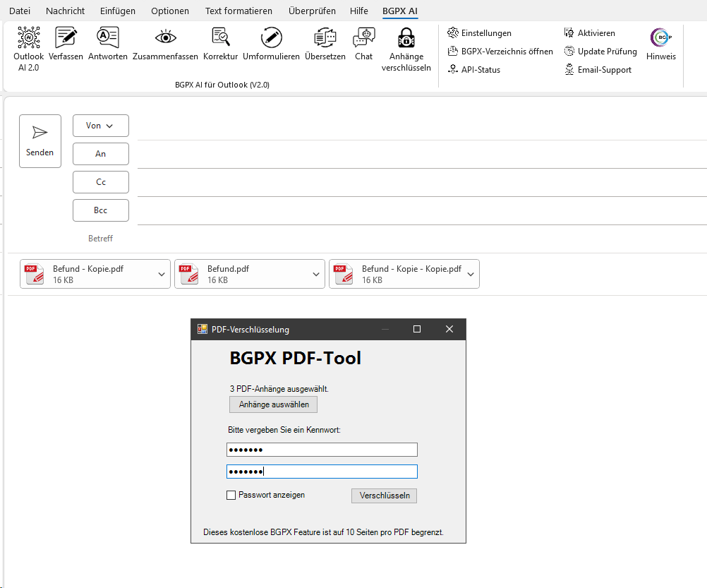Click Anhänge verschlüsseln lock icon
The width and height of the screenshot is (707, 588).
406,38
